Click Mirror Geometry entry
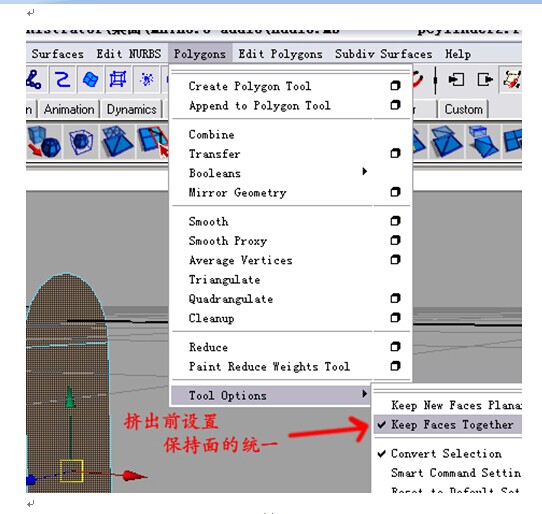 coord(237,193)
